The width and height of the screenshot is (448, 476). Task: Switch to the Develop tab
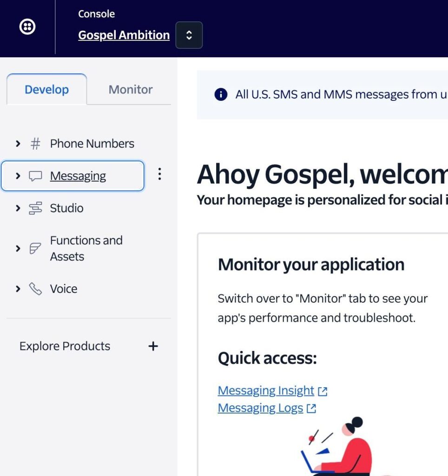coord(46,89)
